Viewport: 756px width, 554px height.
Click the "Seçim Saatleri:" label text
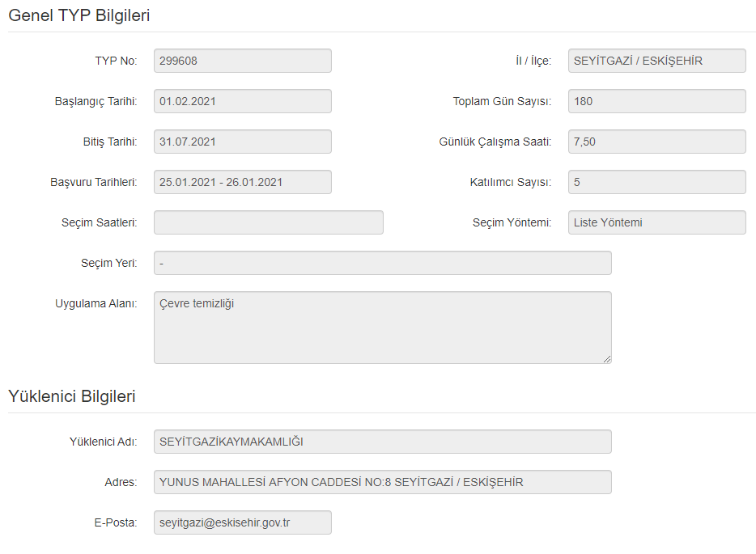(98, 222)
